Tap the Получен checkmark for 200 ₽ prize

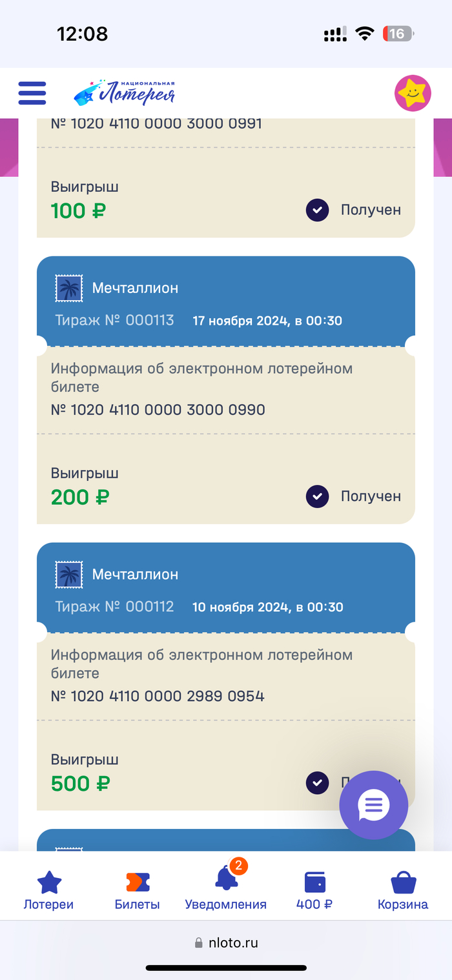coord(317,496)
